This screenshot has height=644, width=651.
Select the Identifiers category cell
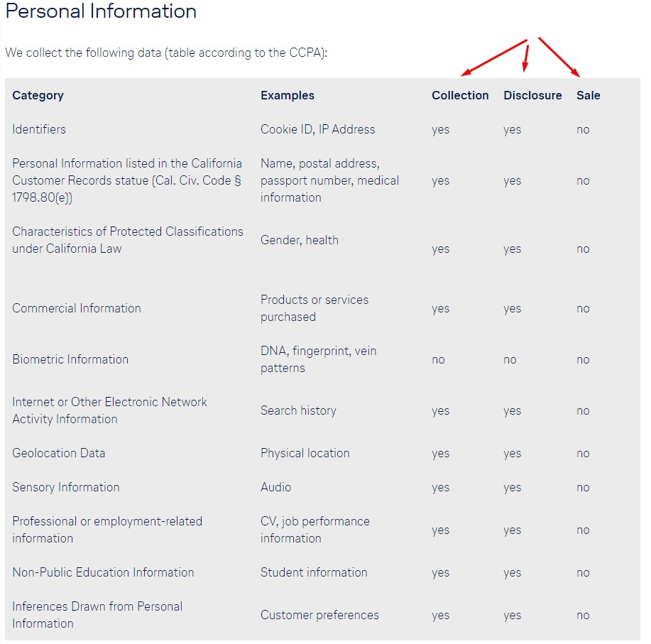point(39,129)
